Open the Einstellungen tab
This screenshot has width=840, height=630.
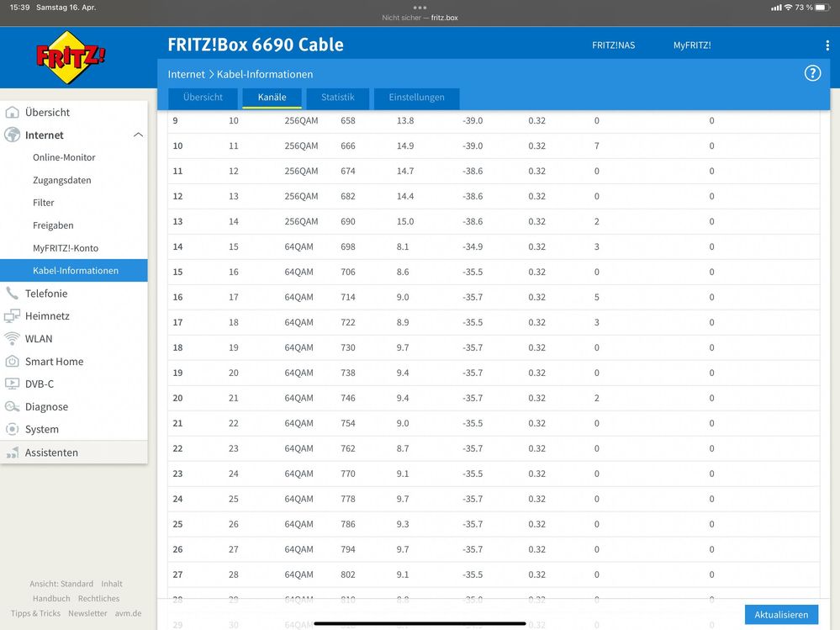417,98
